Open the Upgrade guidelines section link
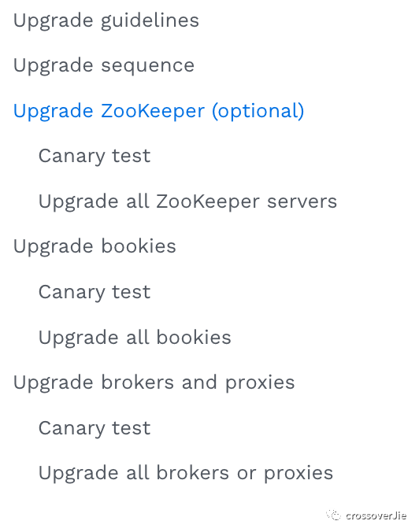Screen dimensions: 419x532 106,21
